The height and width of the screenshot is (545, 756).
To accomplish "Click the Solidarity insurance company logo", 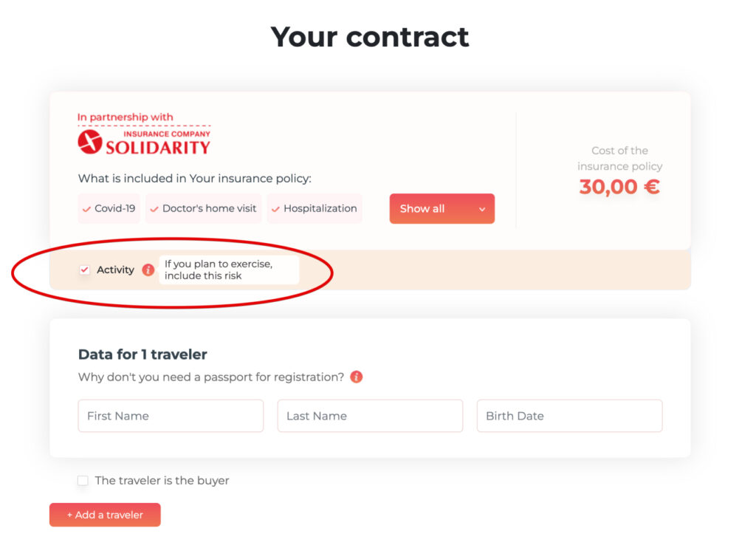I will coord(144,143).
